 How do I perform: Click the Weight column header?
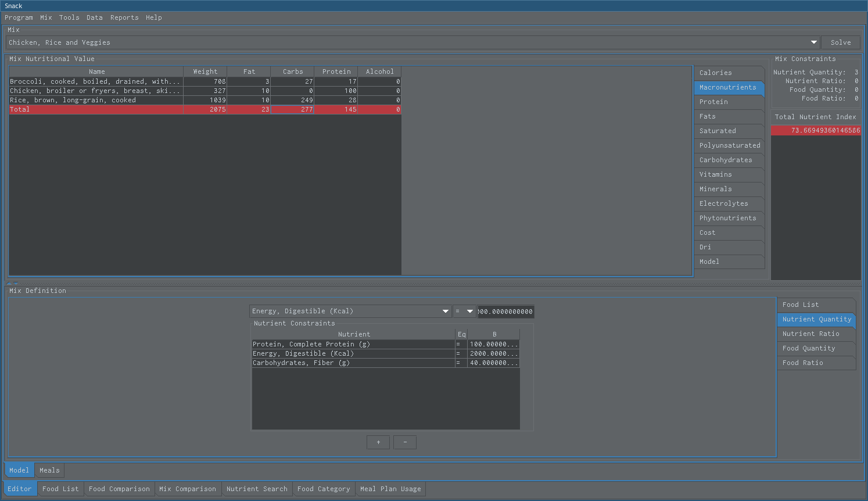click(205, 71)
